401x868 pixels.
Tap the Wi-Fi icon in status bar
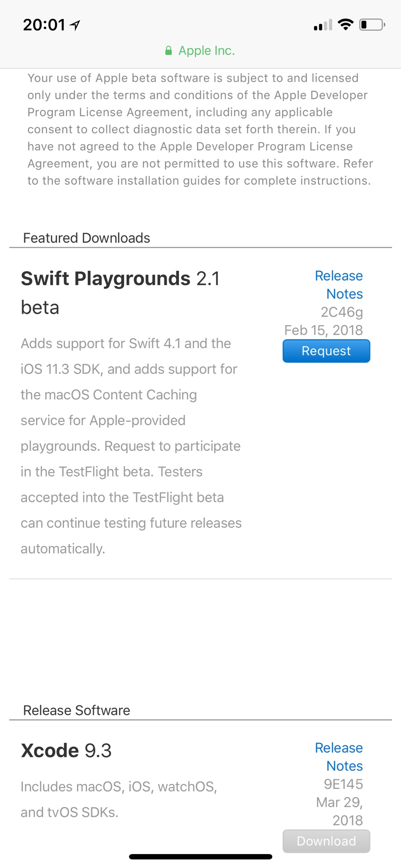[x=346, y=25]
